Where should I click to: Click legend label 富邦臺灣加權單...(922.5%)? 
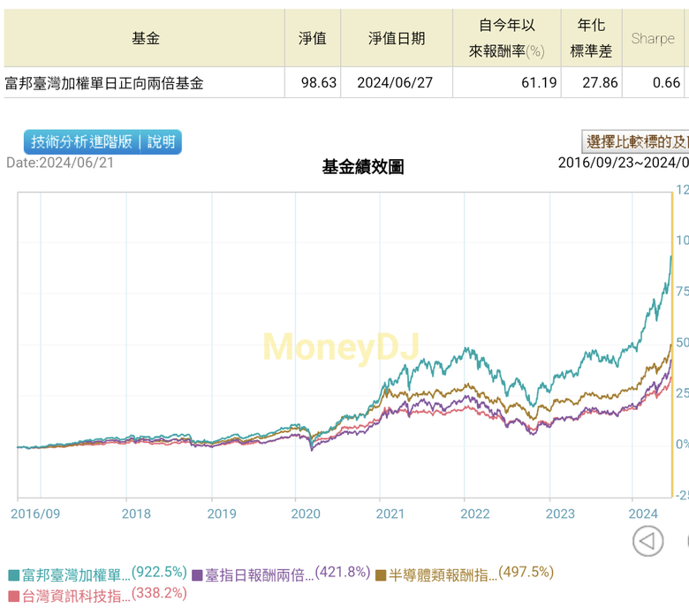click(x=104, y=574)
